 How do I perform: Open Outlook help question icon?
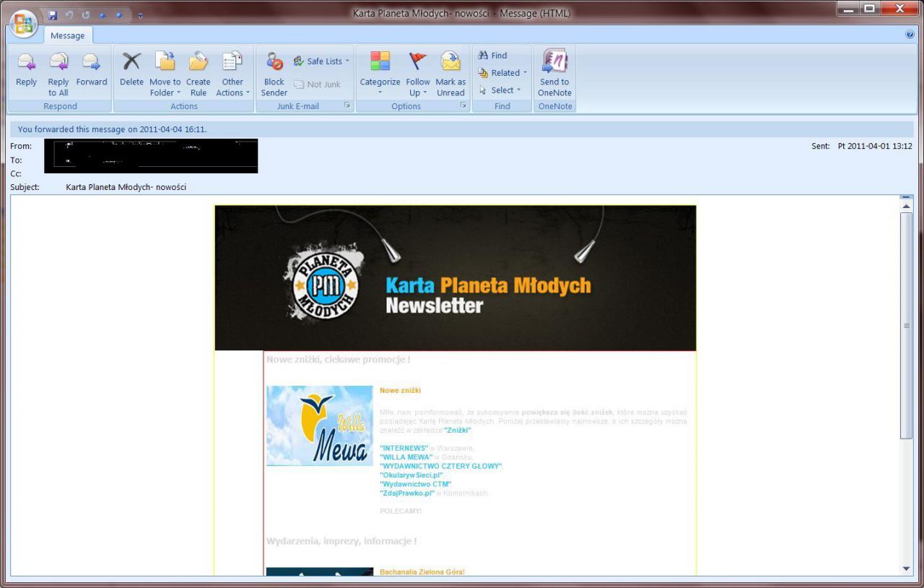tap(910, 35)
